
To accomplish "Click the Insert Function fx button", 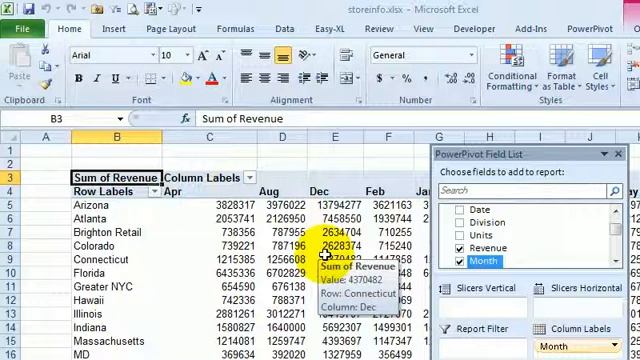I will [186, 119].
